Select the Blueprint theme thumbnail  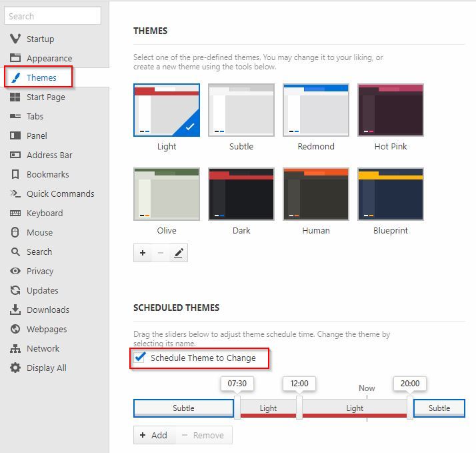pyautogui.click(x=391, y=194)
